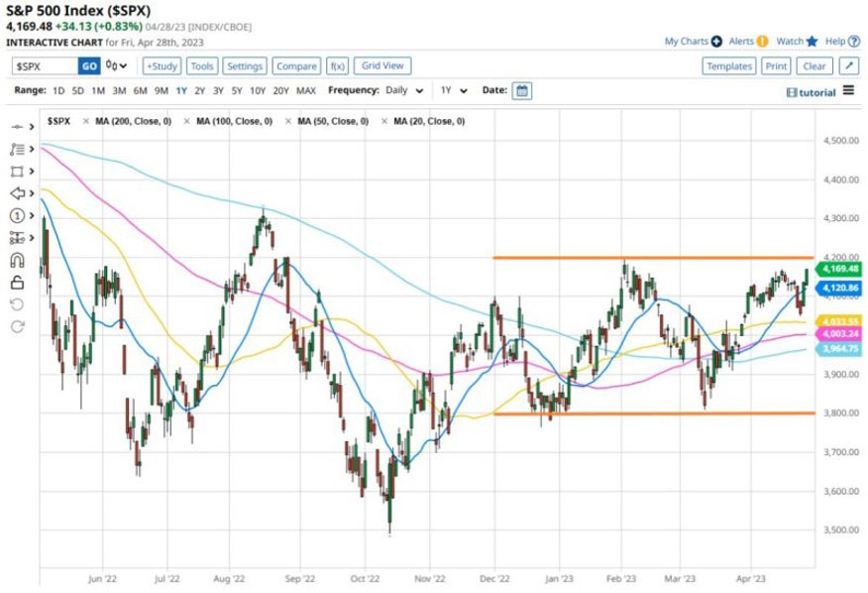The image size is (868, 593).
Task: Select the rectangle shape drawing tool
Action: point(17,172)
